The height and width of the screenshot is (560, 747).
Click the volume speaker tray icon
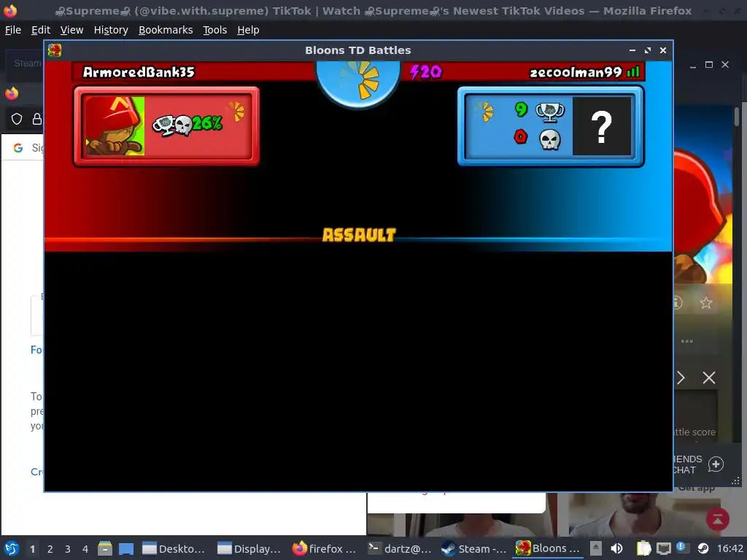click(x=617, y=548)
